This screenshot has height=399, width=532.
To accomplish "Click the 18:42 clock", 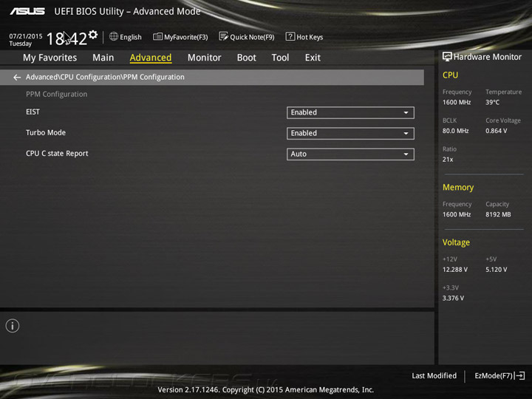I will 66,38.
